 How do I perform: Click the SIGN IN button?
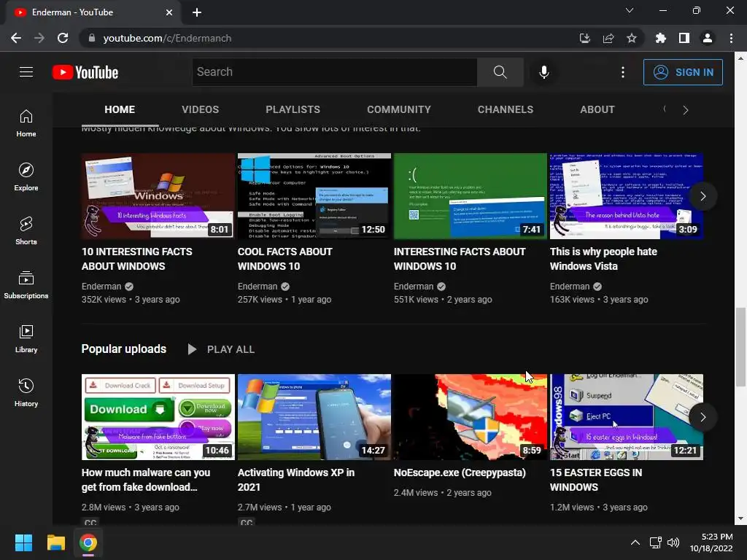[683, 72]
